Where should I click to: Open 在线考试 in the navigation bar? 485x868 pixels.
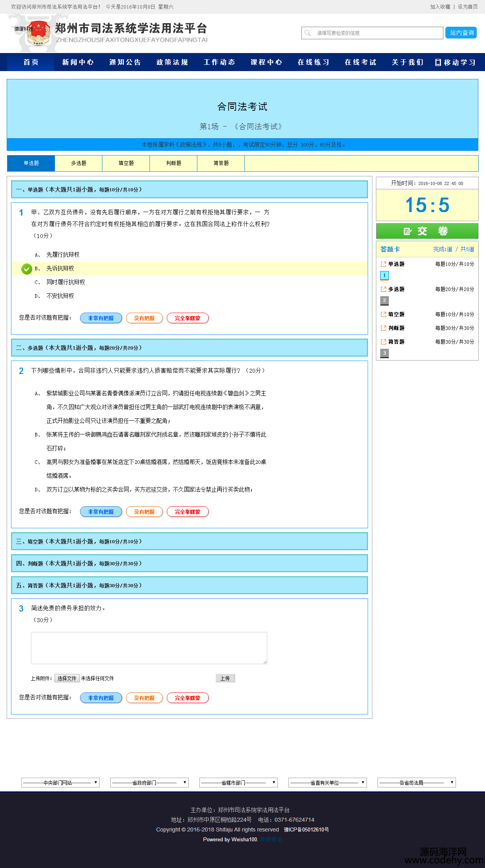click(360, 62)
